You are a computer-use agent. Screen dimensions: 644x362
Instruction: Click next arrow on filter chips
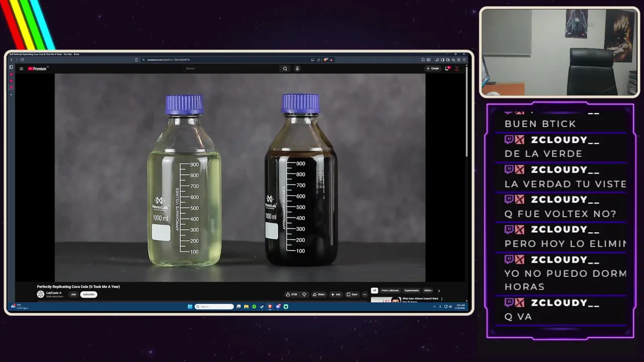pos(438,290)
